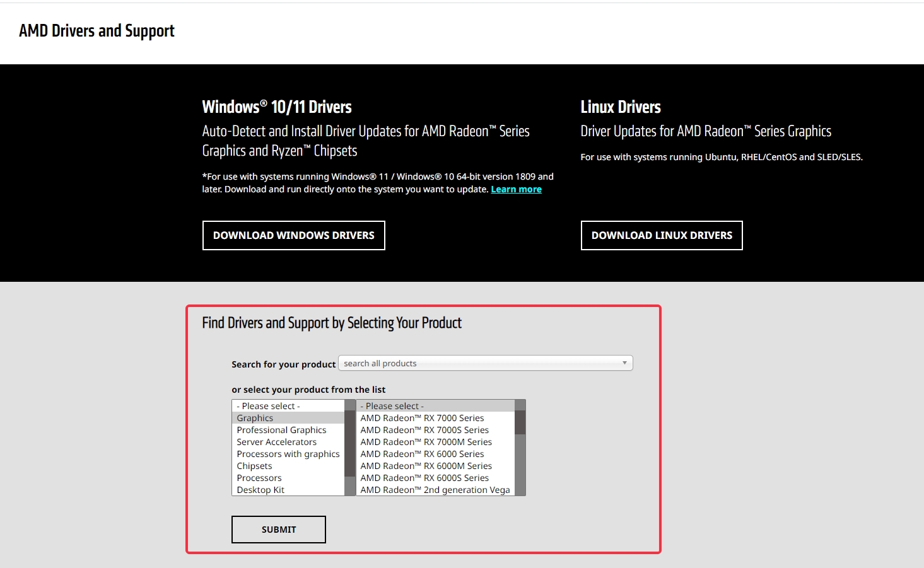Open the search all products dropdown
Viewport: 924px width, 568px height.
click(486, 363)
